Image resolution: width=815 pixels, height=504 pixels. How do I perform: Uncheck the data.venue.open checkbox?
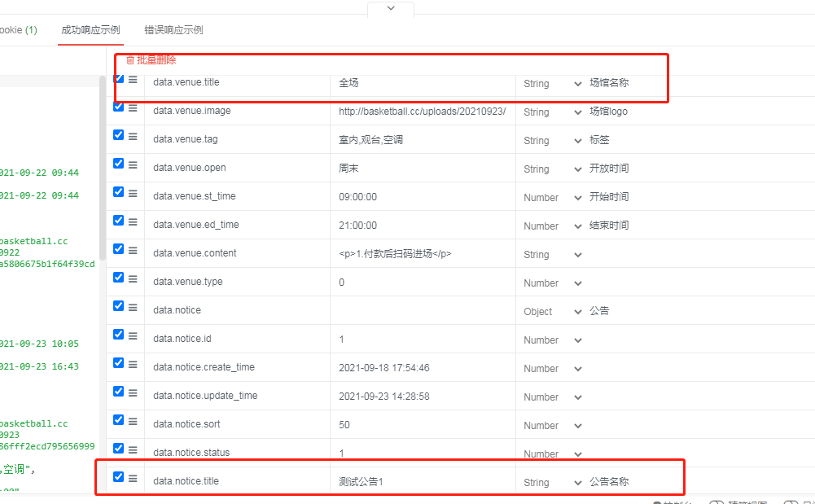click(119, 164)
